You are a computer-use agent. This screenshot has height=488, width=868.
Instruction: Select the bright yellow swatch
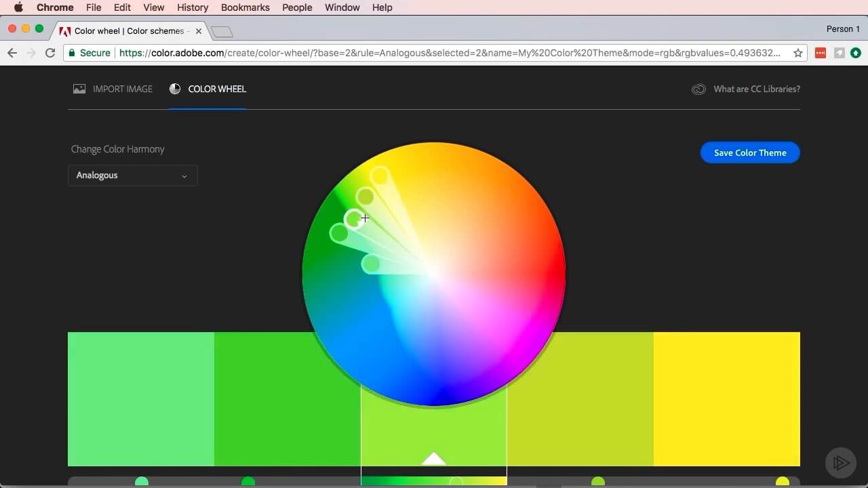point(727,399)
